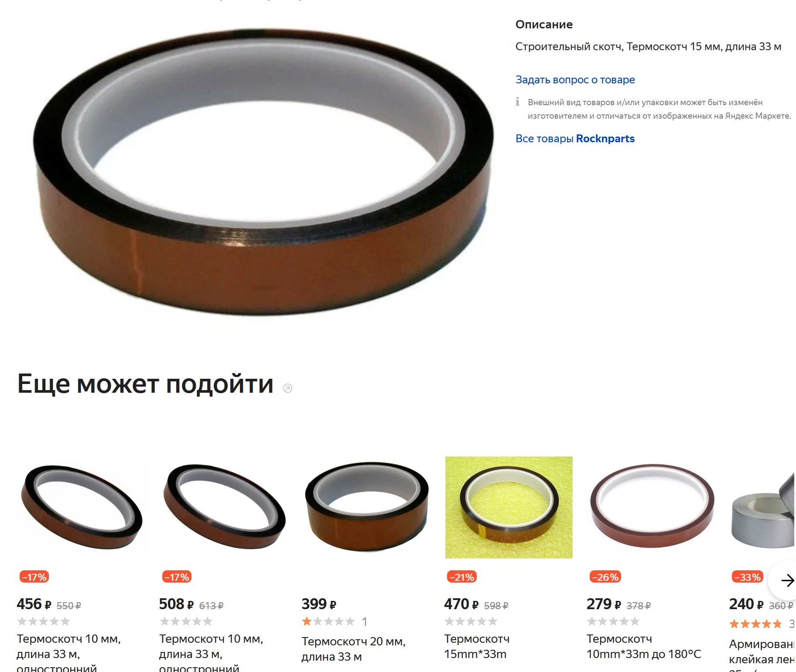Open 'Задать вопрос о товаре' link

[x=575, y=80]
